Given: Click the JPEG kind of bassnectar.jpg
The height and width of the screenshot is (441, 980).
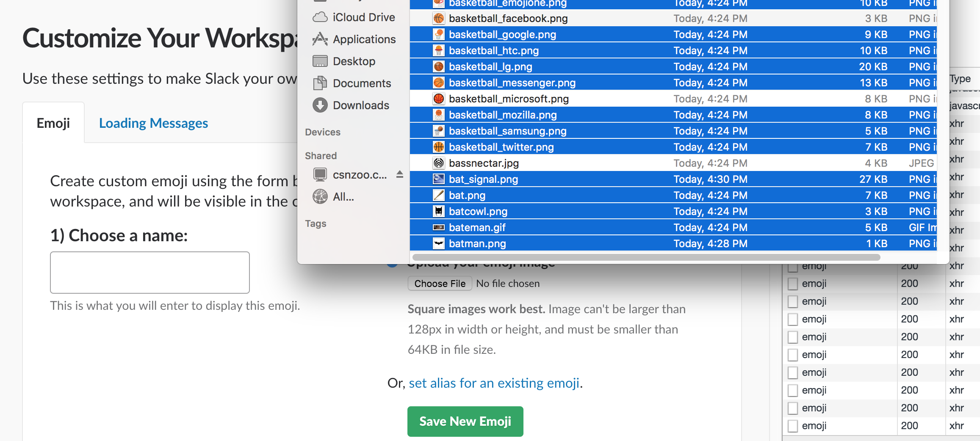Looking at the screenshot, I should (921, 163).
